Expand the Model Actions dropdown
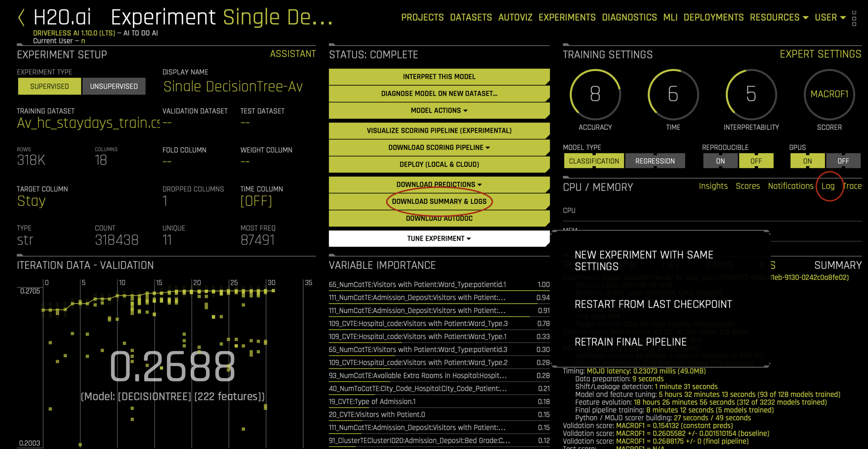 point(439,111)
